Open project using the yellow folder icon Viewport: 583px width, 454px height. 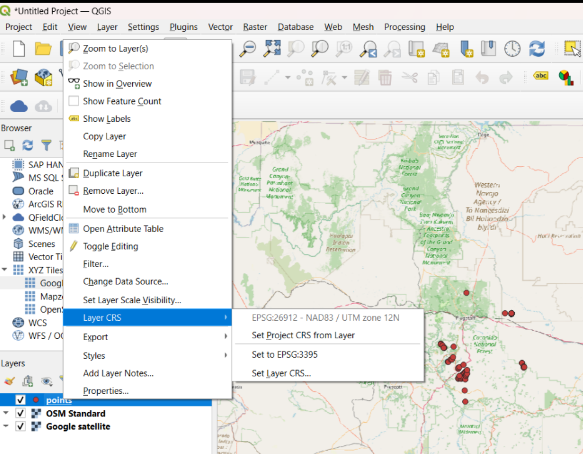[x=43, y=49]
